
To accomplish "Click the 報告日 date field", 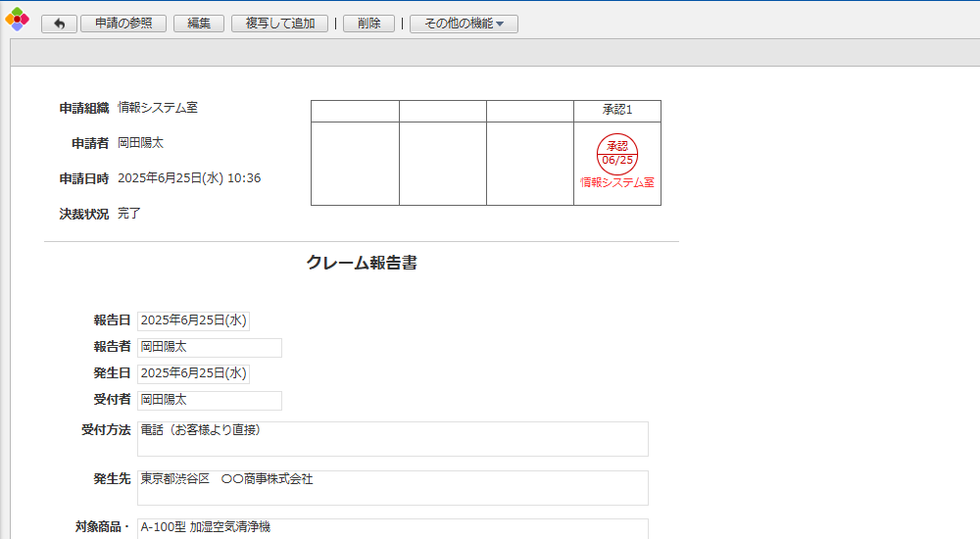I will (x=194, y=320).
